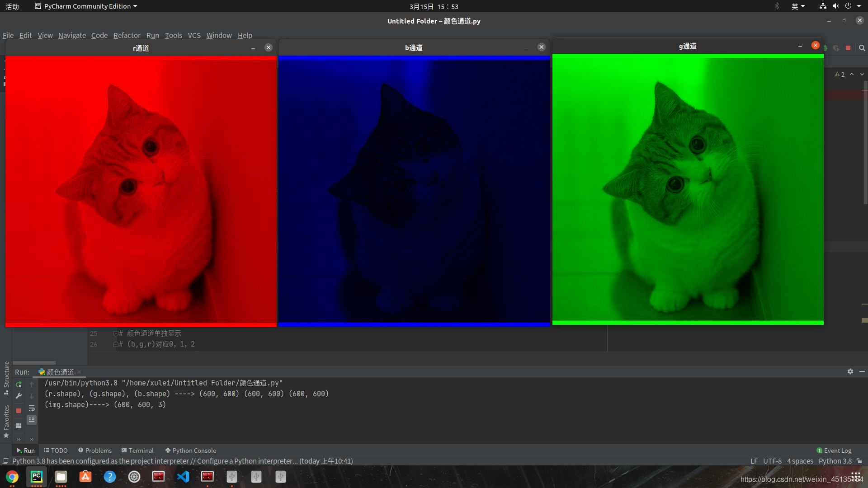Toggle tool window bars icon in status bar
Image resolution: width=868 pixels, height=488 pixels.
pyautogui.click(x=5, y=461)
